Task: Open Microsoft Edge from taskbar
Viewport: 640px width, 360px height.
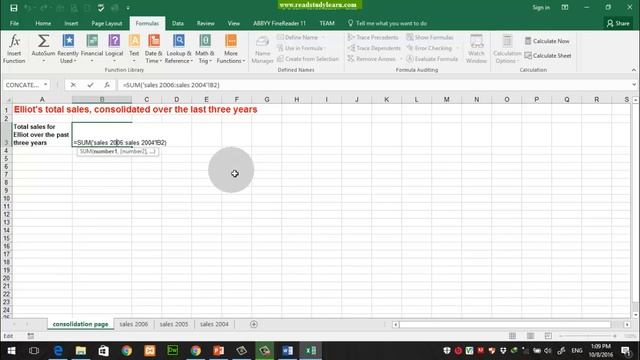Action: click(58, 351)
